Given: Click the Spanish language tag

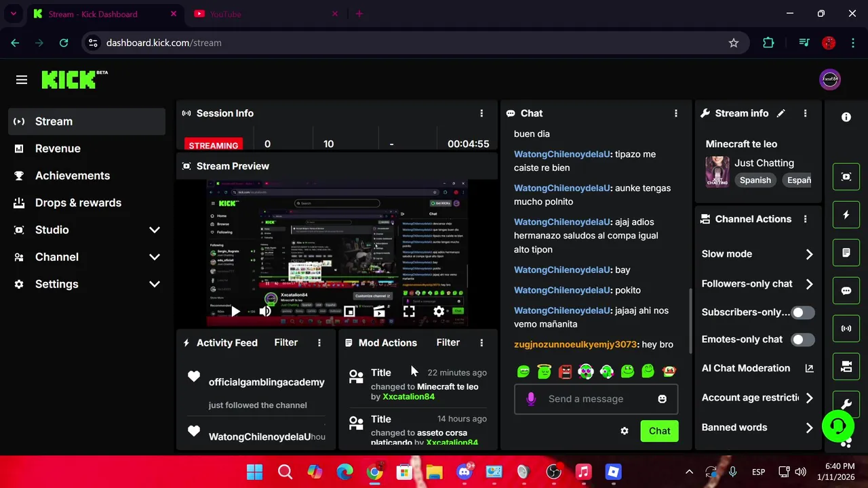Looking at the screenshot, I should 755,180.
